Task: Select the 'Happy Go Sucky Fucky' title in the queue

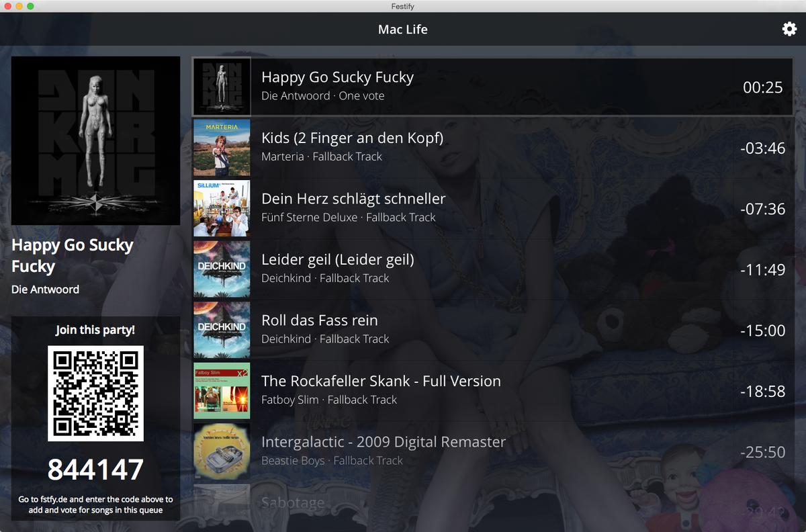Action: point(337,77)
